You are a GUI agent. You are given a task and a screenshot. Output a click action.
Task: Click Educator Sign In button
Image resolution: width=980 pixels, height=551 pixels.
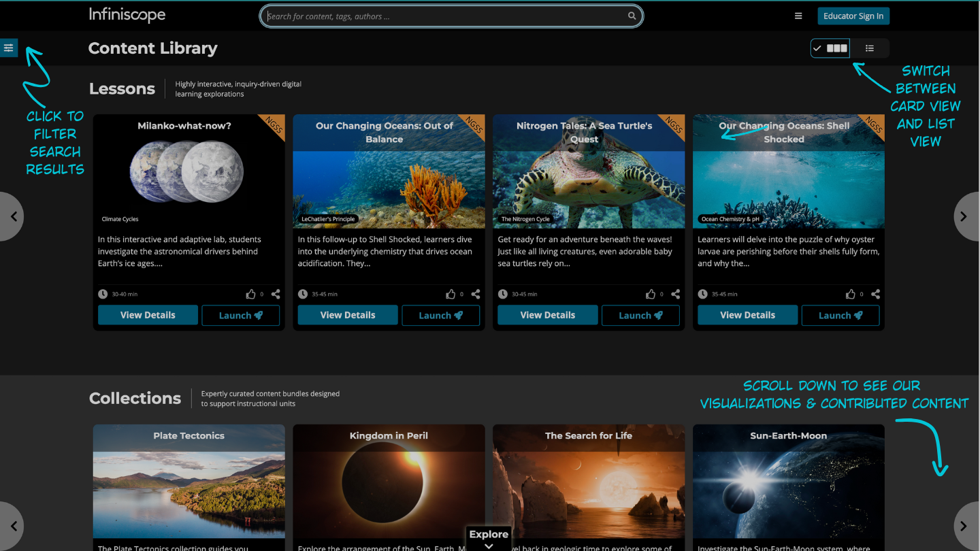coord(853,16)
